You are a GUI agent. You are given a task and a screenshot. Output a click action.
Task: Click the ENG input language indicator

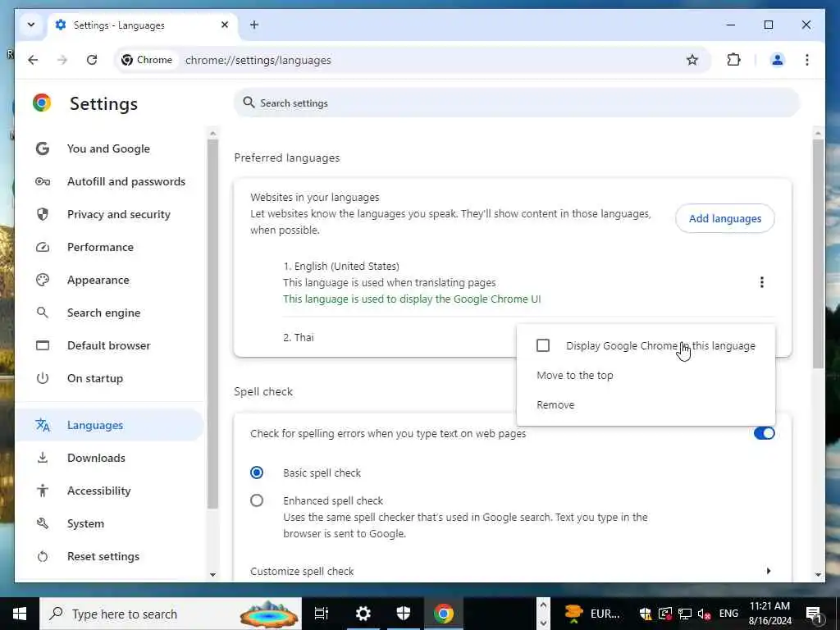tap(728, 614)
